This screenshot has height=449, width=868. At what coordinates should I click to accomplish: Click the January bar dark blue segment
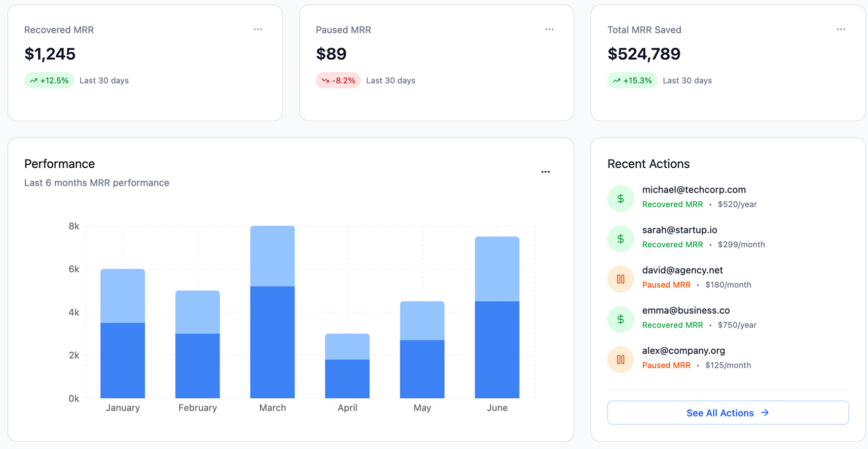coord(123,360)
